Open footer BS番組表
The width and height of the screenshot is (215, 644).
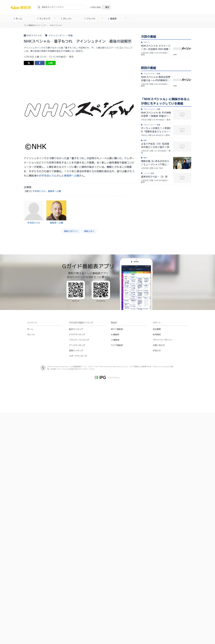click(115, 335)
